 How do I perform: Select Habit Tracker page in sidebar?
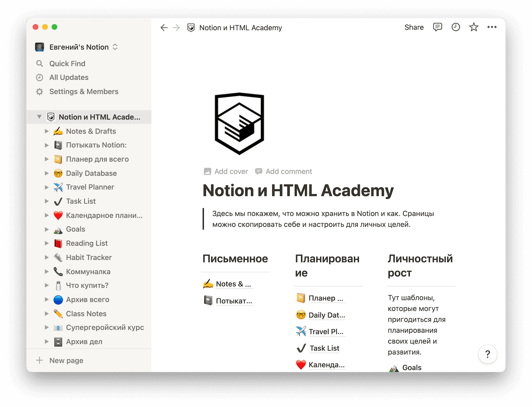coord(89,258)
